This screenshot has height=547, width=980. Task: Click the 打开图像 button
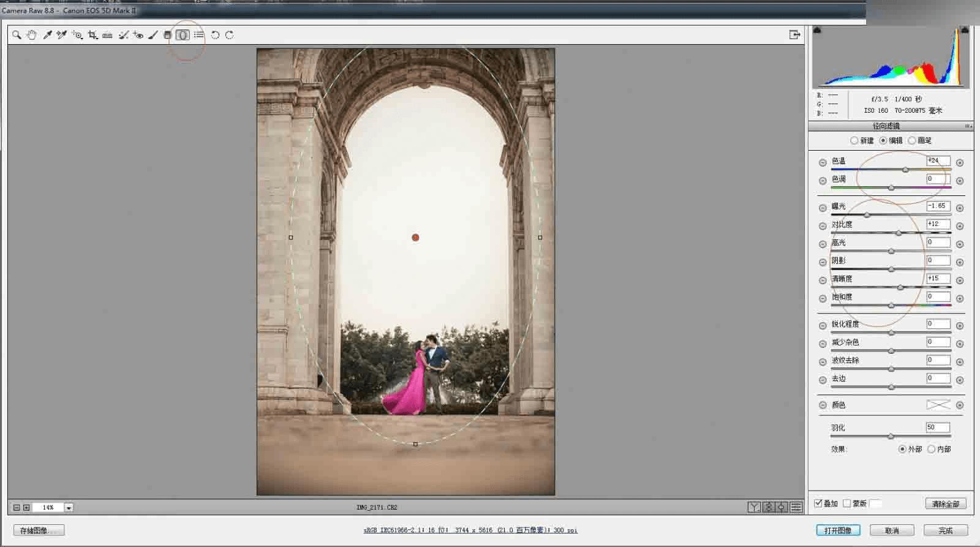[x=838, y=530]
